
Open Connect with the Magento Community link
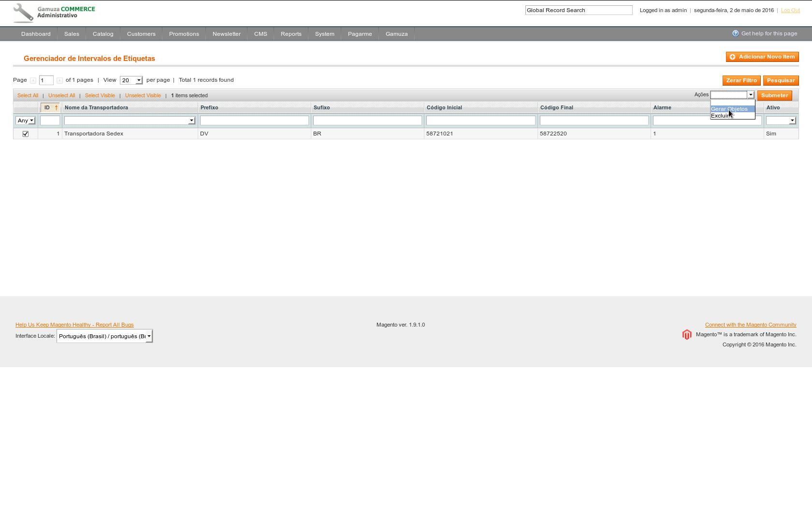pyautogui.click(x=751, y=325)
